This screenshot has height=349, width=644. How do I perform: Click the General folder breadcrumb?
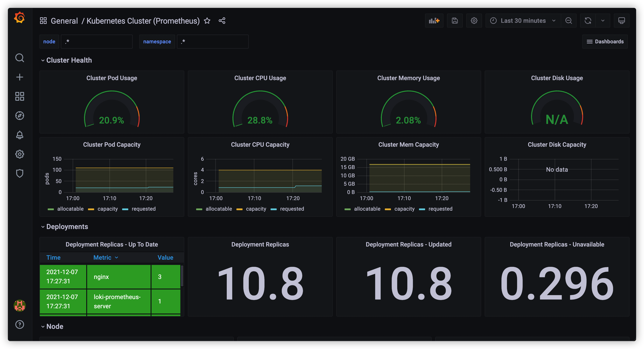(x=64, y=21)
